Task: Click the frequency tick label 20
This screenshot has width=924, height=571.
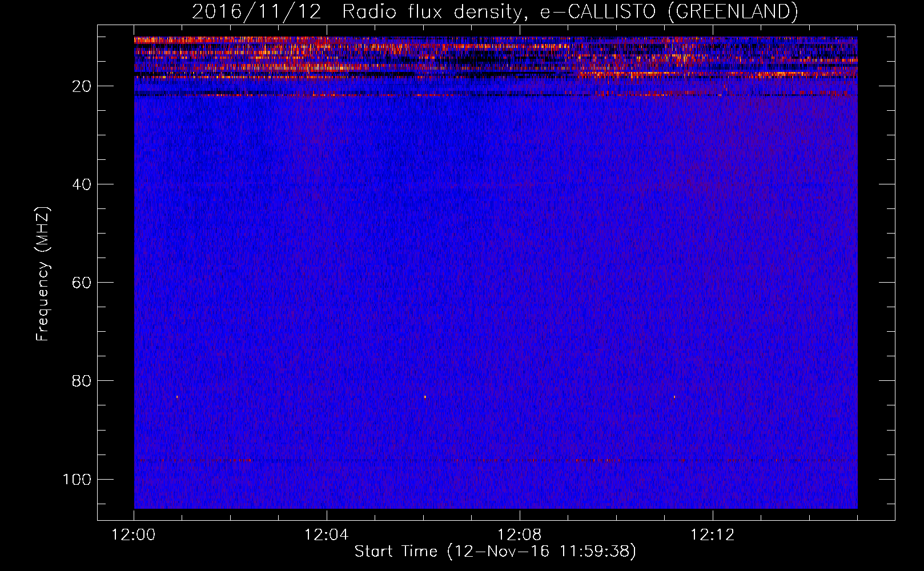Action: 82,86
